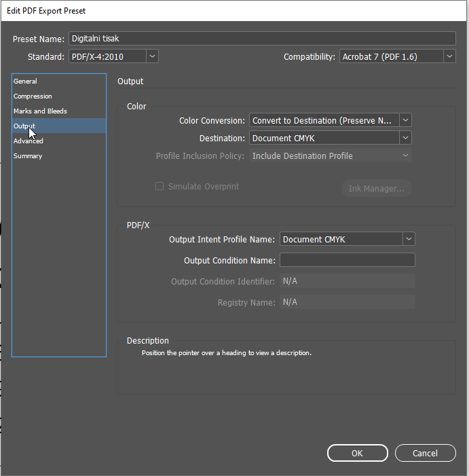Open the Destination Document CMYK dropdown
Viewport: 469px width, 476px height.
pyautogui.click(x=330, y=138)
